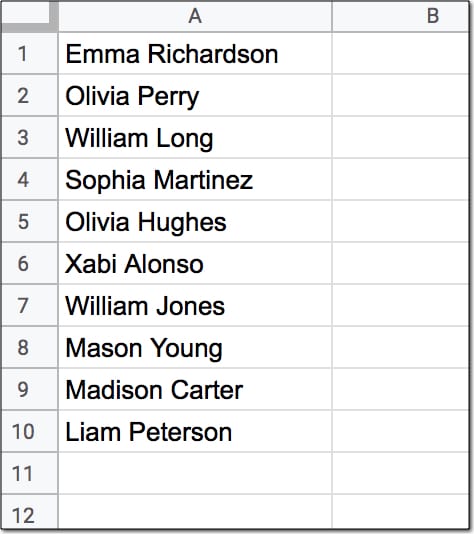Select empty cell B5 beside Olivia Hughes
The width and height of the screenshot is (474, 534).
tap(401, 221)
